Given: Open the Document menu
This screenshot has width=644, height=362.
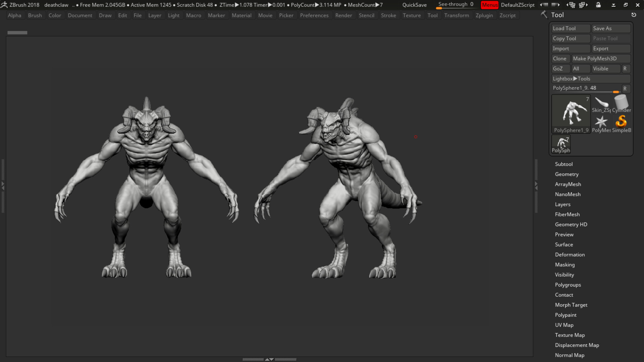Looking at the screenshot, I should [x=80, y=15].
